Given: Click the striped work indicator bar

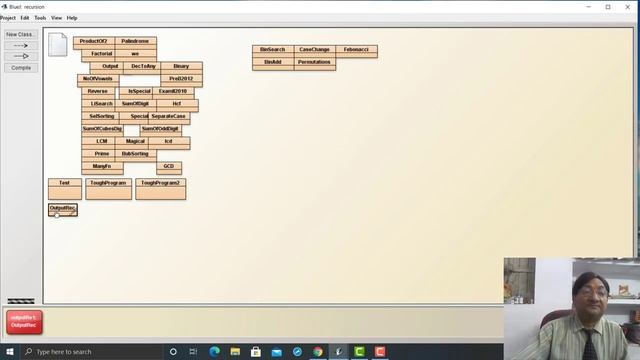Looking at the screenshot, I should [21, 301].
